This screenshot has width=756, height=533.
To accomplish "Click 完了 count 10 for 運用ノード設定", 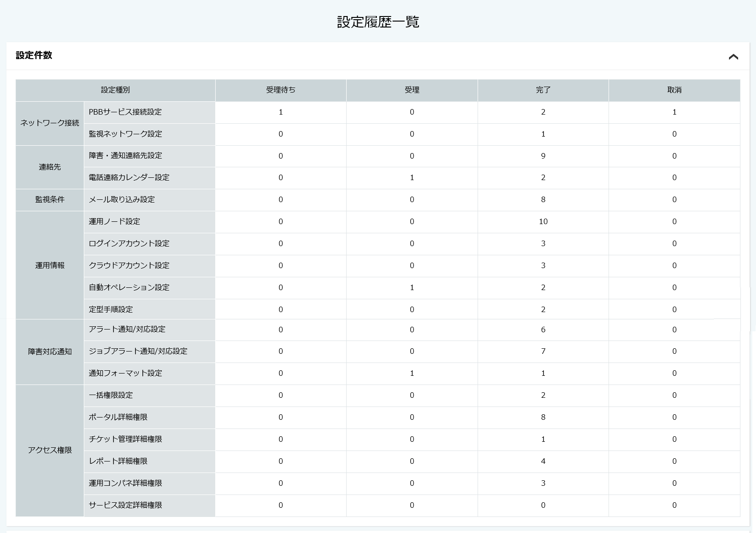I will 543,222.
